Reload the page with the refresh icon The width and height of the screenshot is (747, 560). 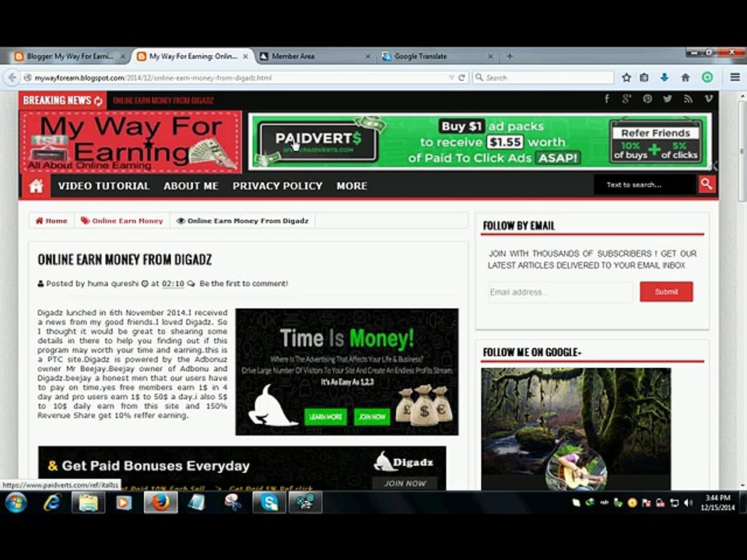(x=461, y=78)
